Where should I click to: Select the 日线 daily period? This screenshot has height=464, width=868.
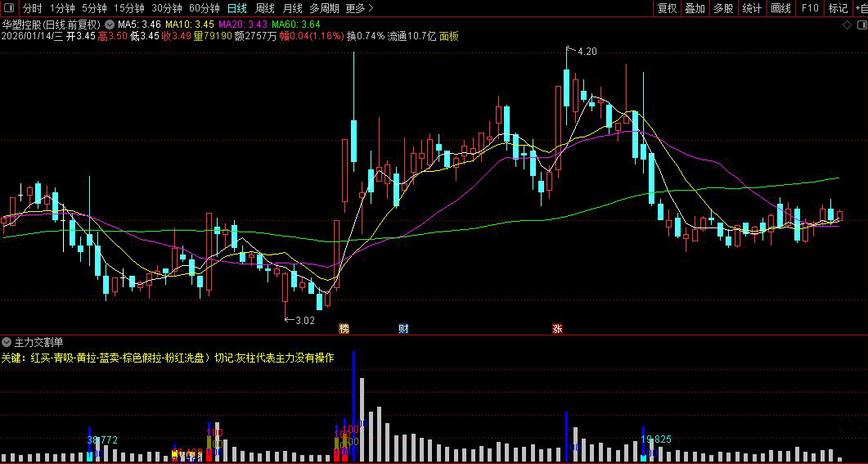[x=237, y=8]
